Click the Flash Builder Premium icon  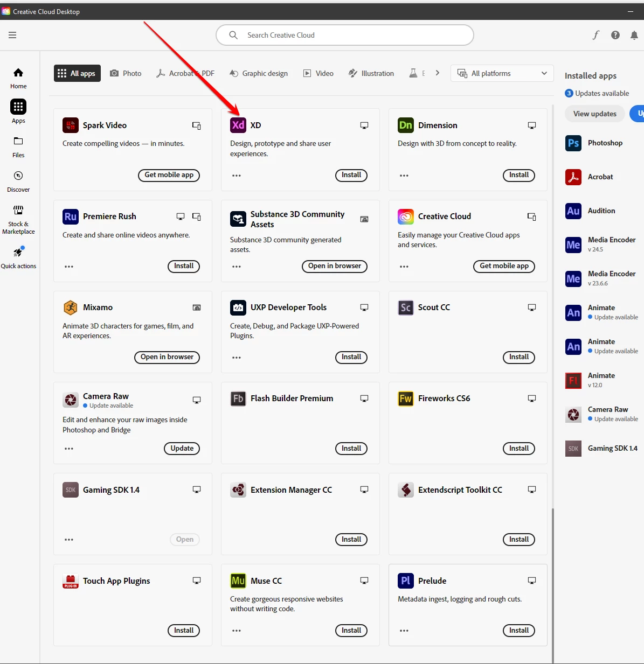click(x=238, y=399)
